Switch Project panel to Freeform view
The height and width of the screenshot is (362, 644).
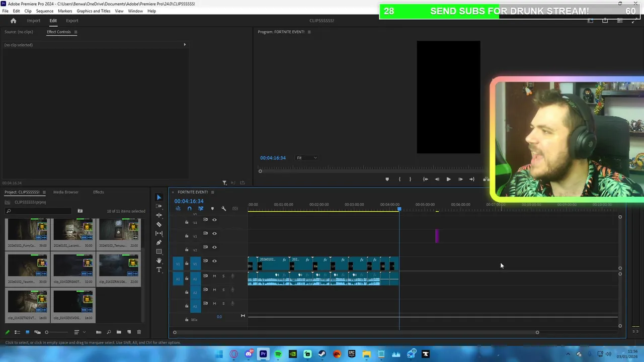pos(37,332)
